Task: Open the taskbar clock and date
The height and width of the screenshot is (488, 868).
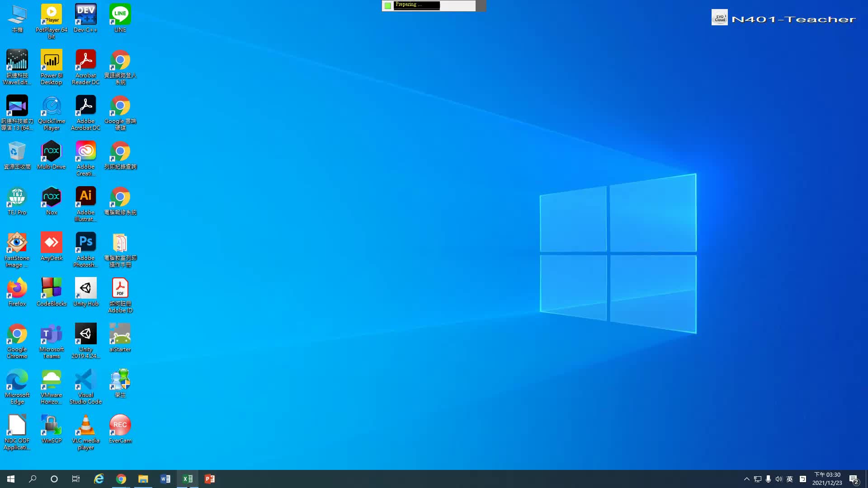Action: tap(827, 479)
